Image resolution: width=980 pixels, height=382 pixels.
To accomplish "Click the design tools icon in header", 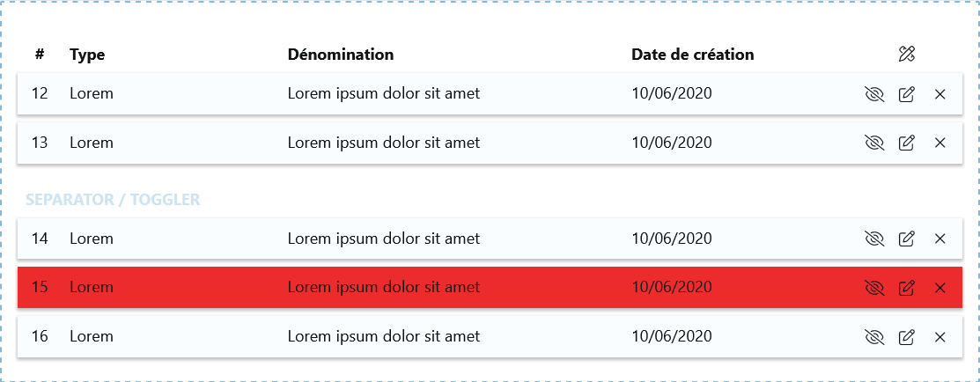I will (x=906, y=55).
